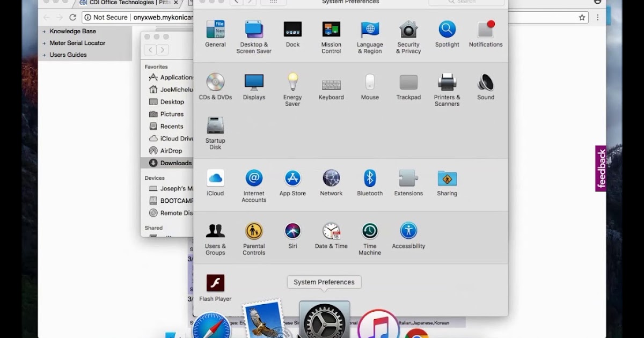Open Security & Privacy preferences
The image size is (644, 338).
(408, 37)
